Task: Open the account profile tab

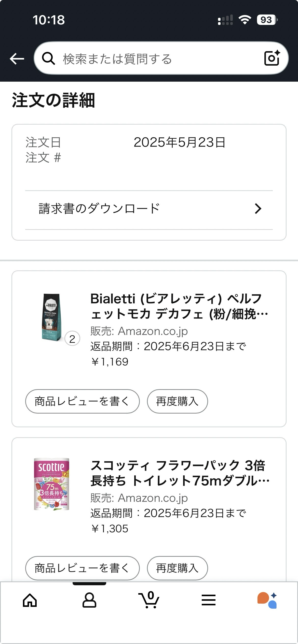Action: point(89,600)
